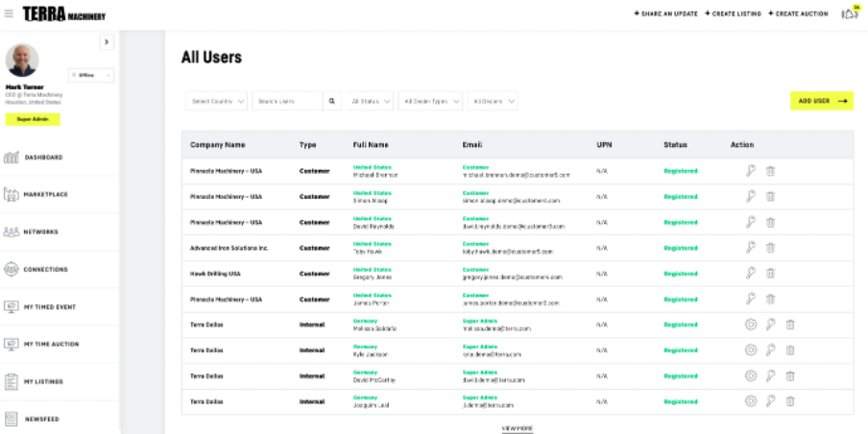Open gear settings for Kyle Jackson
This screenshot has width=868, height=434.
click(751, 350)
